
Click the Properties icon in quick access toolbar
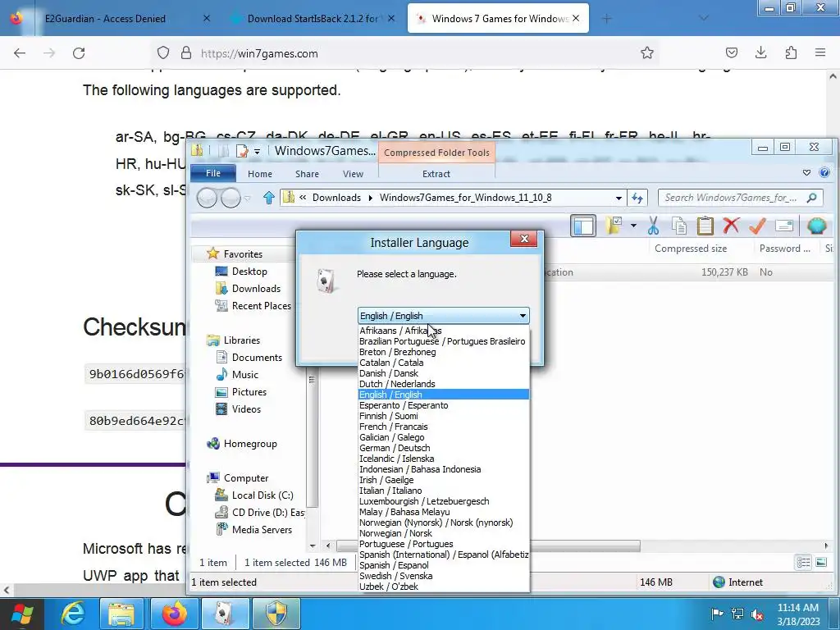tap(242, 151)
